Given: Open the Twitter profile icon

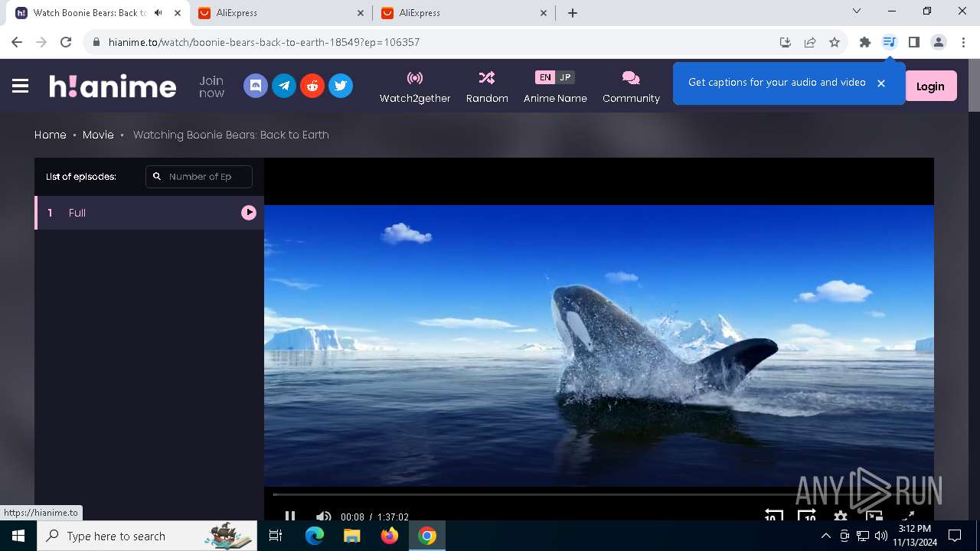Looking at the screenshot, I should (341, 86).
